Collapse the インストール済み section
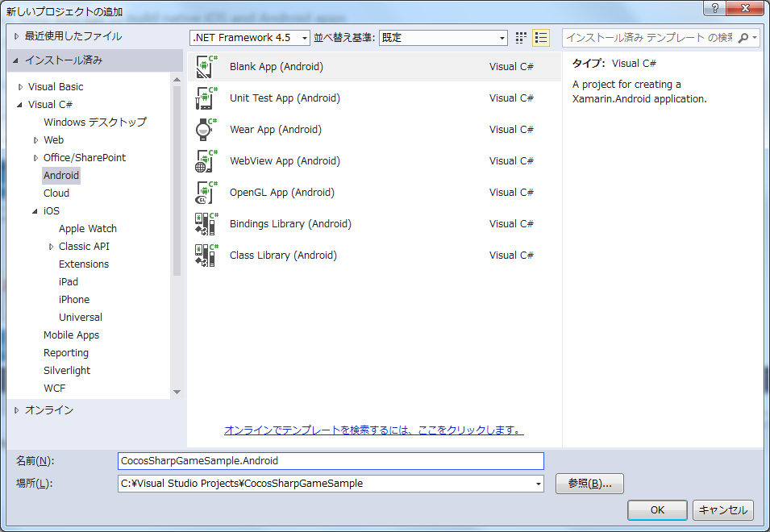Image resolution: width=770 pixels, height=532 pixels. [15, 60]
